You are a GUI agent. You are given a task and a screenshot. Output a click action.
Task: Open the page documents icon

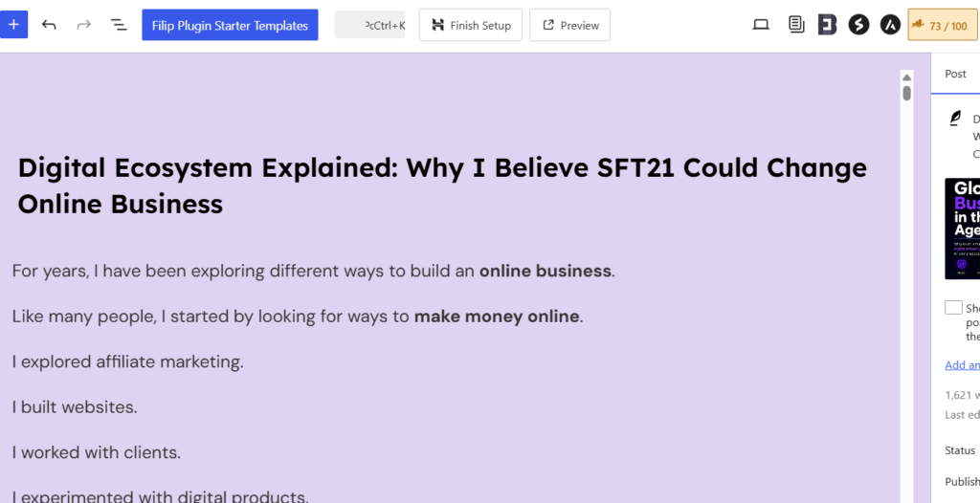pyautogui.click(x=796, y=25)
